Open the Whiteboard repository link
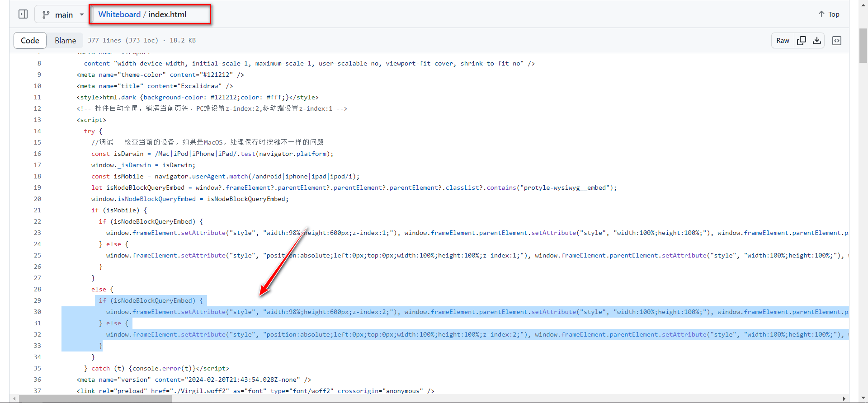Screen dimensions: 868x403 119,14
